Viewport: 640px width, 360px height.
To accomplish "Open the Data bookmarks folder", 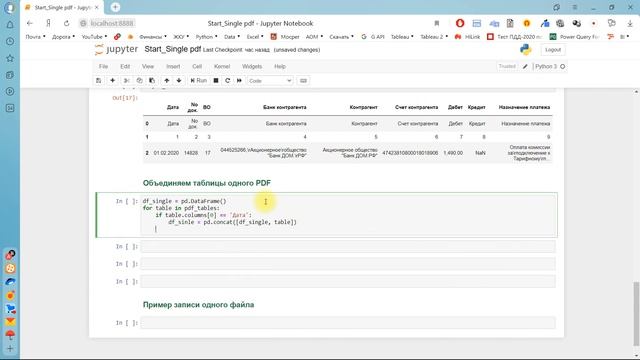I will click(232, 37).
